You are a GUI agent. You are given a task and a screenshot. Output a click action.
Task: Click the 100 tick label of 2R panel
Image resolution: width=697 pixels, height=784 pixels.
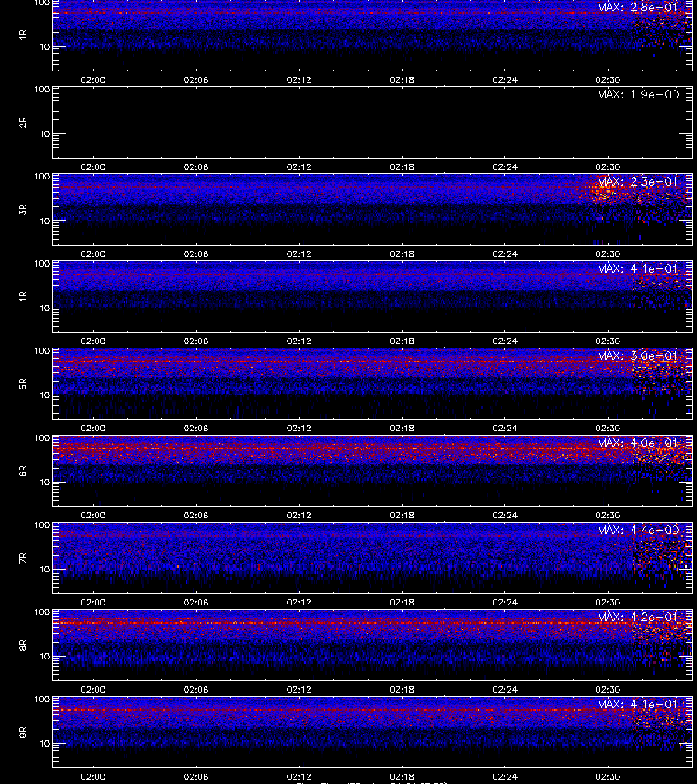[42, 90]
